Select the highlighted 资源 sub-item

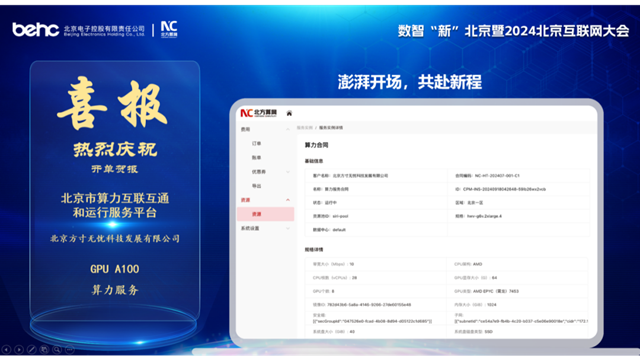coord(266,214)
